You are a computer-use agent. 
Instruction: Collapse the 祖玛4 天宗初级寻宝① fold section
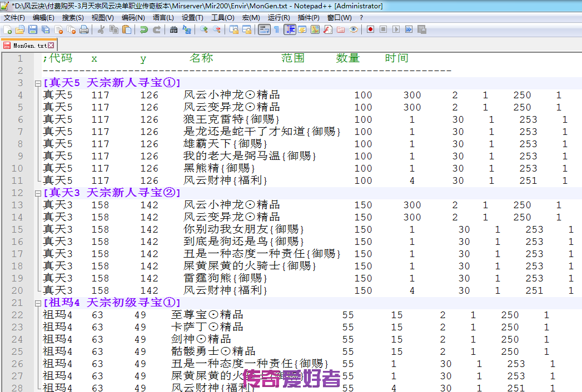pos(38,303)
